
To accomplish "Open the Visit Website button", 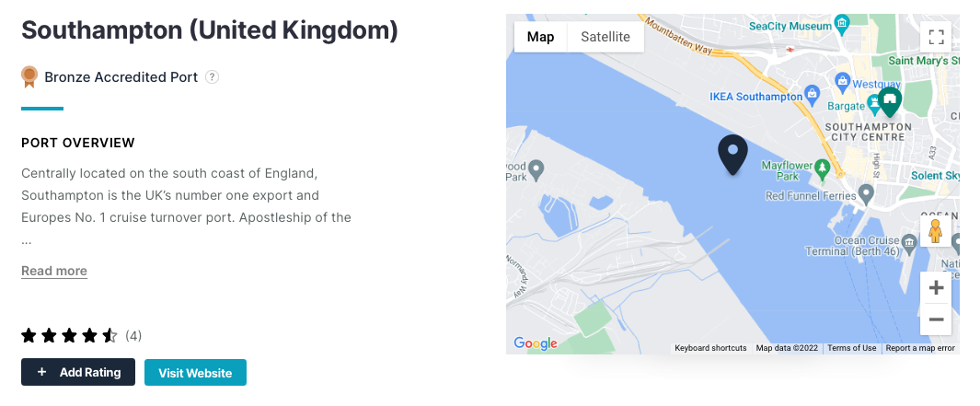I will click(x=195, y=373).
